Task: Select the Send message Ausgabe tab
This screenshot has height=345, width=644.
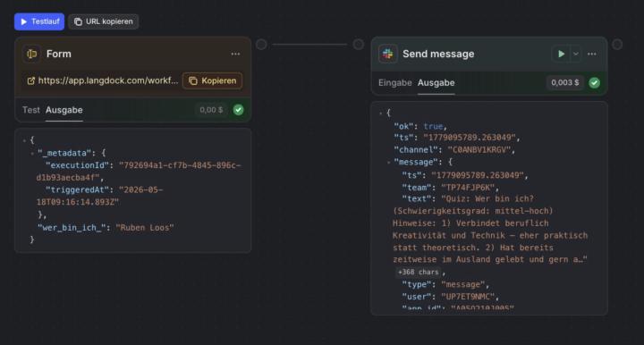Action: tap(436, 83)
